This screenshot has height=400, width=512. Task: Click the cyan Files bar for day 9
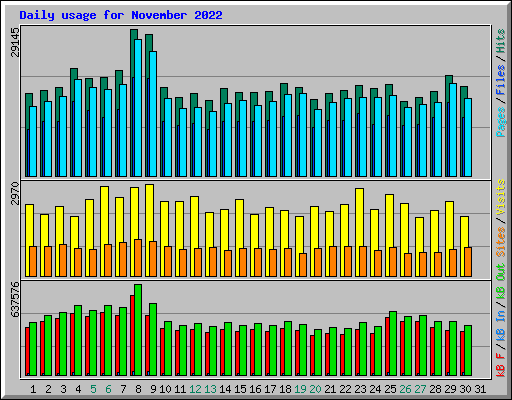[x=153, y=114]
